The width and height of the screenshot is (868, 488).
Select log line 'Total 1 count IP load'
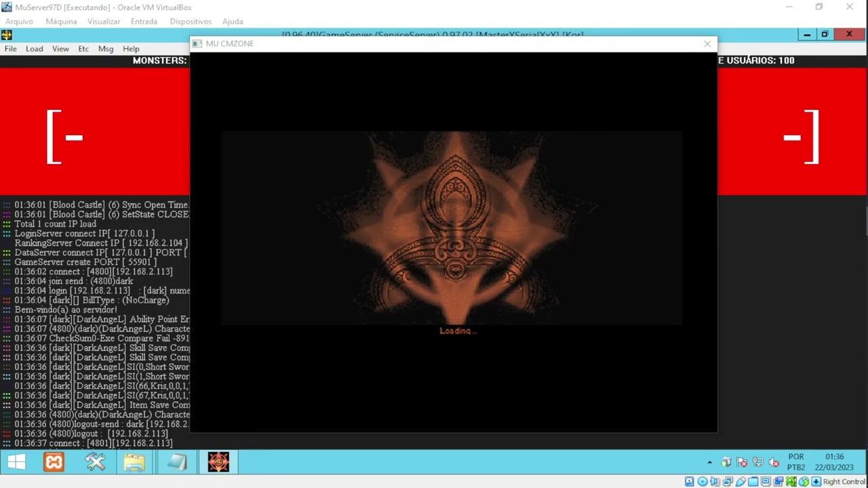(56, 224)
